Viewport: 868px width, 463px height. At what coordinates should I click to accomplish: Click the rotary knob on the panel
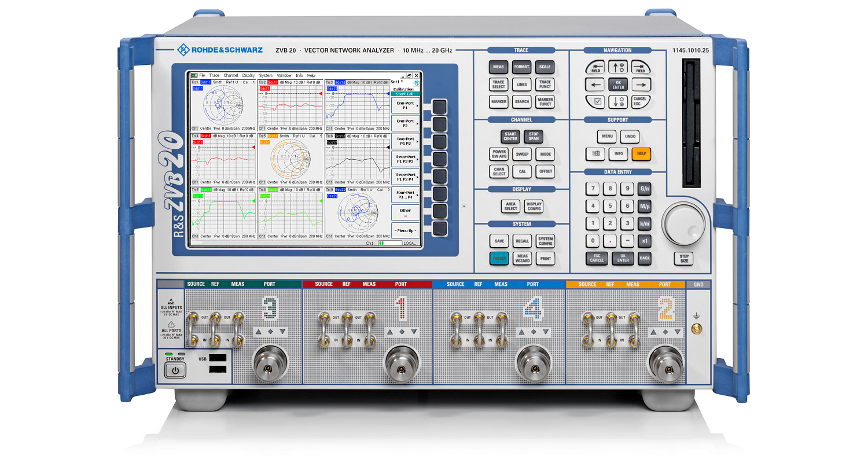pyautogui.click(x=684, y=223)
